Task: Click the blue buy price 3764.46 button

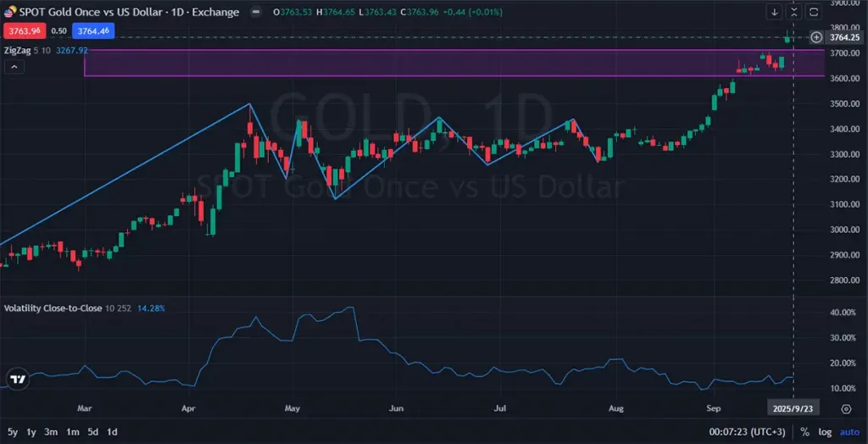Action: 93,31
